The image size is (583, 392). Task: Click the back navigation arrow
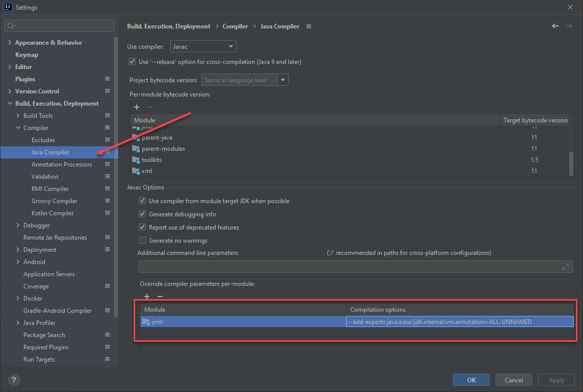[555, 25]
